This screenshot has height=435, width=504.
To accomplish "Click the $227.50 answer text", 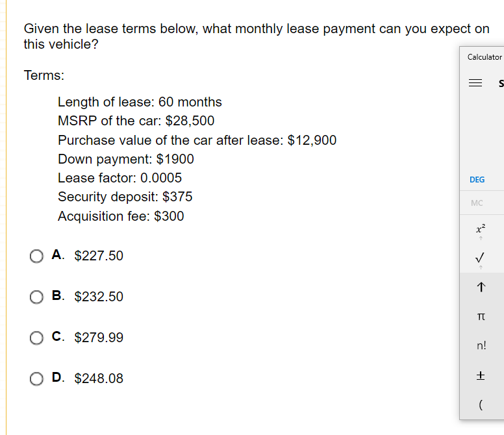I will tap(99, 256).
